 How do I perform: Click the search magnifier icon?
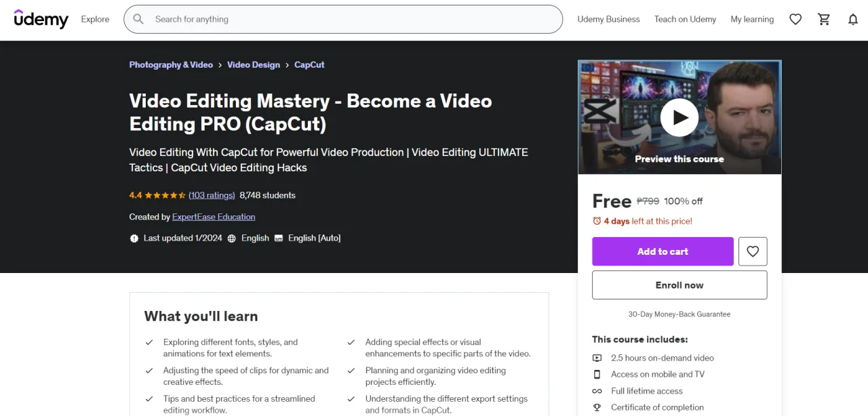pyautogui.click(x=138, y=19)
